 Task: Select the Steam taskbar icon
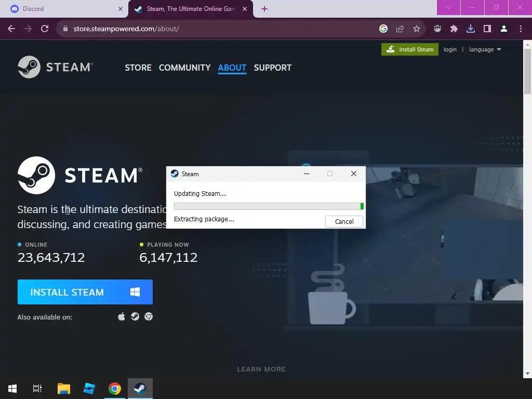140,389
